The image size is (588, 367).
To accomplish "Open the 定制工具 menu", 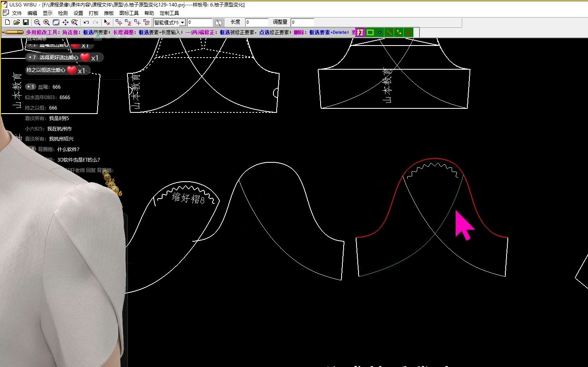I will click(x=169, y=13).
